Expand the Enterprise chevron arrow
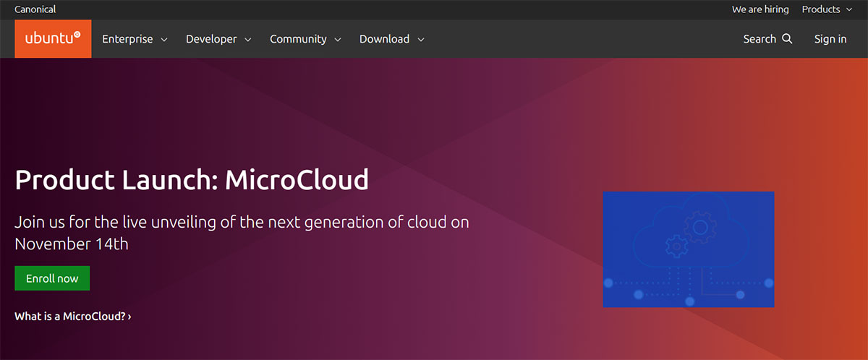 point(164,40)
